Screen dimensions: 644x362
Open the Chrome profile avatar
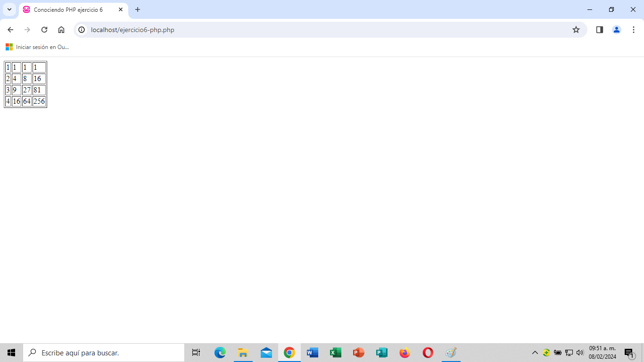click(616, 30)
